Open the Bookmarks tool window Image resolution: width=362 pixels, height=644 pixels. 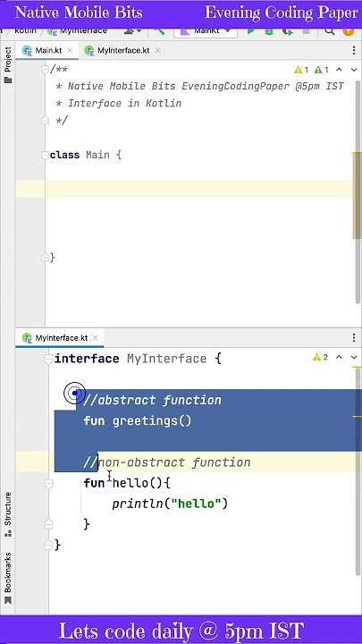click(x=8, y=578)
